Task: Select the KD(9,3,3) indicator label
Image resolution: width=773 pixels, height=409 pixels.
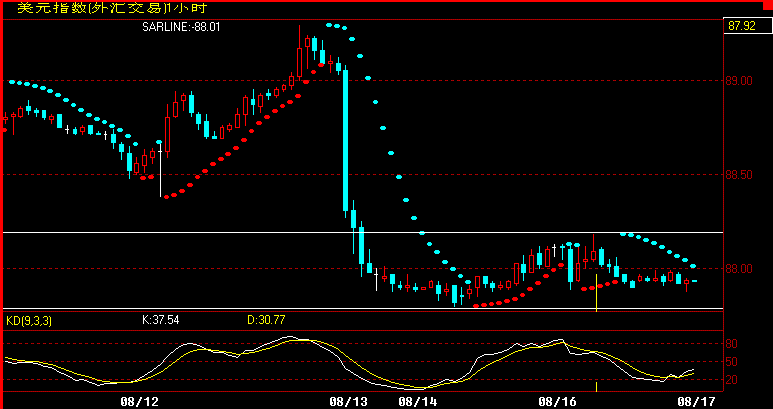Action: coord(29,321)
